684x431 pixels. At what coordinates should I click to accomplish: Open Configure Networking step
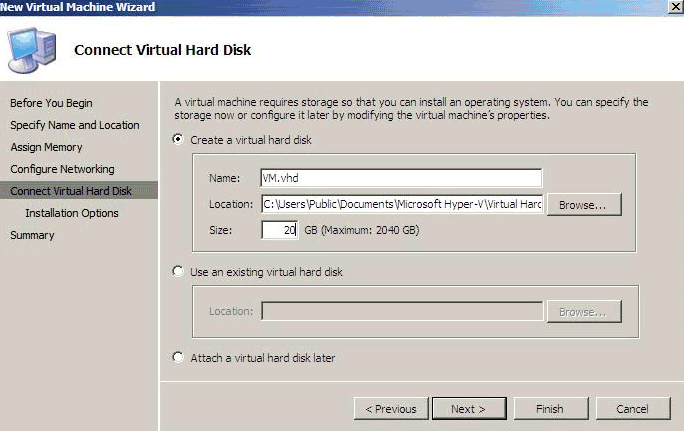[x=62, y=169]
